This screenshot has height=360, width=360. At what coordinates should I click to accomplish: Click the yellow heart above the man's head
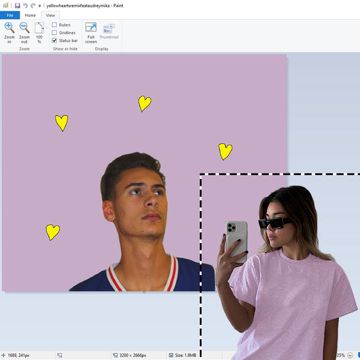coord(145,103)
